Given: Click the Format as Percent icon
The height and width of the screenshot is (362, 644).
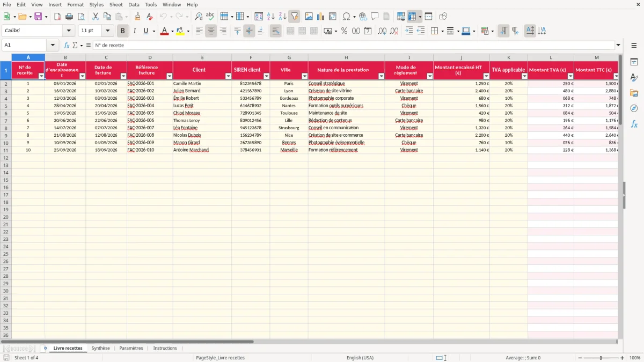Looking at the screenshot, I should coord(344,31).
